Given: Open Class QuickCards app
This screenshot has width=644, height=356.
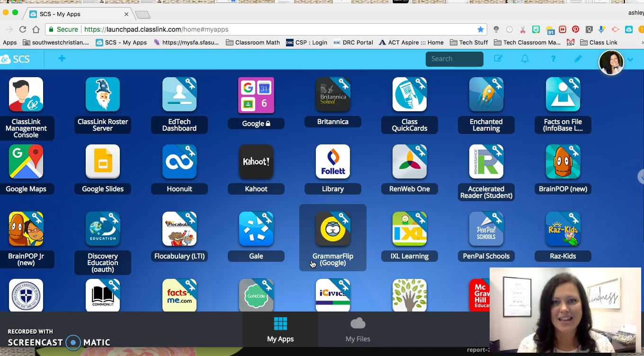Looking at the screenshot, I should 410,95.
